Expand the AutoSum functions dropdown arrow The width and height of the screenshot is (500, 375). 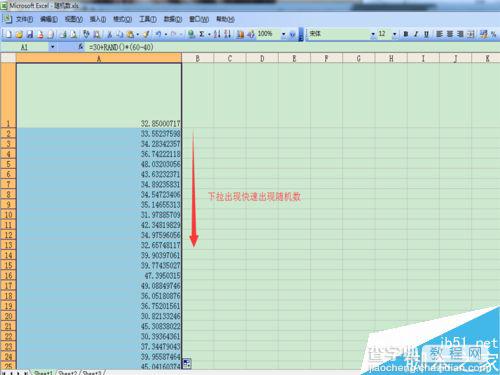pyautogui.click(x=209, y=34)
